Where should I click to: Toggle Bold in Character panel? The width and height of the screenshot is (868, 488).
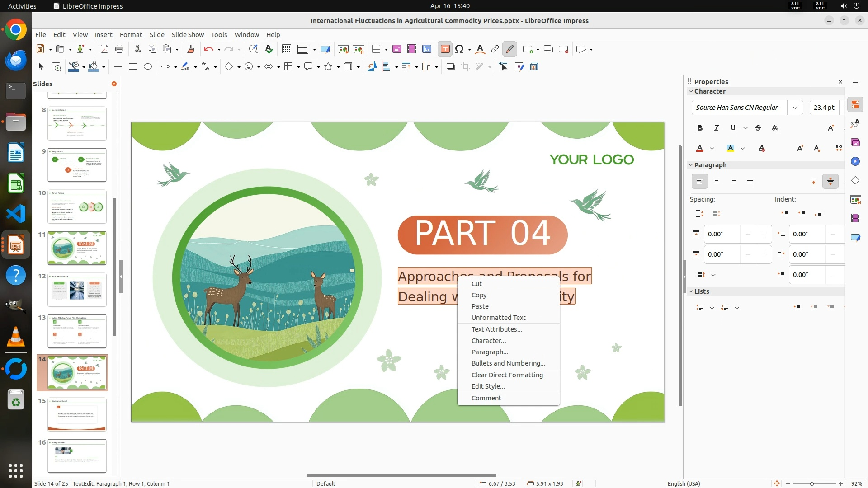click(x=699, y=128)
